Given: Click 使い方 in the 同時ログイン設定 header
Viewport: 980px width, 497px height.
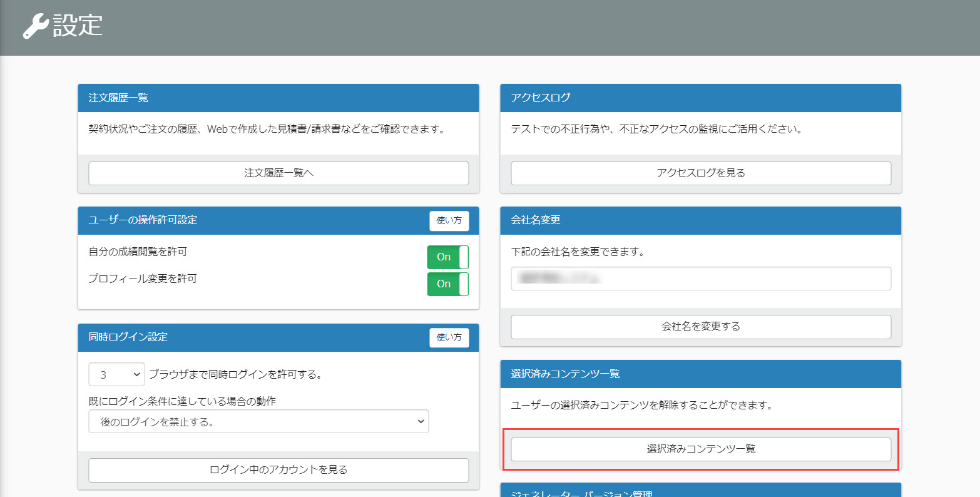Looking at the screenshot, I should click(x=449, y=338).
